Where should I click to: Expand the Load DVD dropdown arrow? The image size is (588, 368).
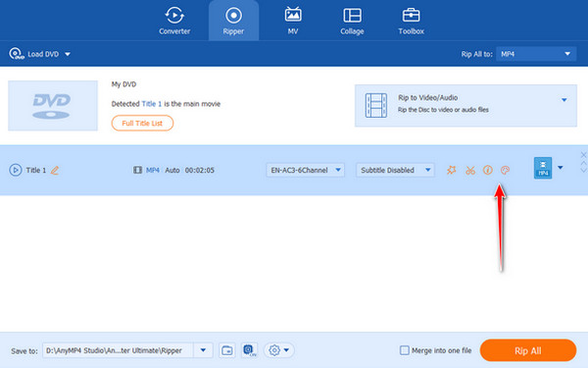tap(68, 54)
